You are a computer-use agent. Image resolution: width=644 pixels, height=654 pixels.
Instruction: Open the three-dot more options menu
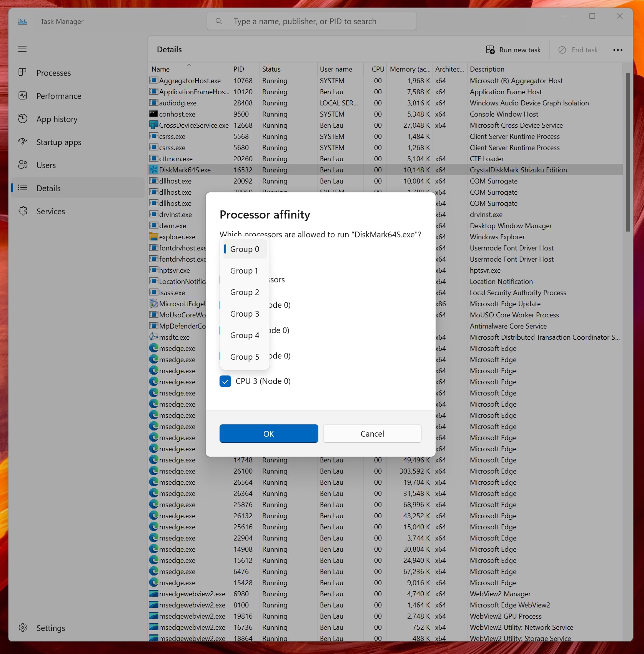pyautogui.click(x=617, y=50)
